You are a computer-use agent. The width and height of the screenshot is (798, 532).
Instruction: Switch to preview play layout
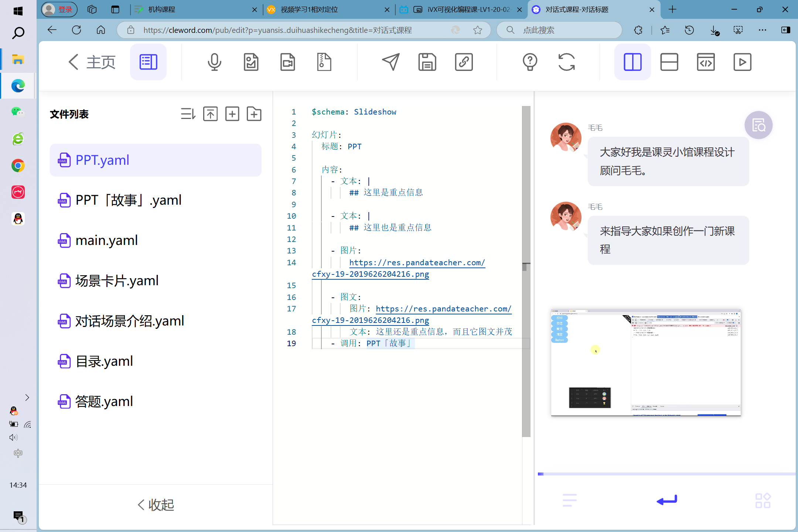[x=742, y=62]
